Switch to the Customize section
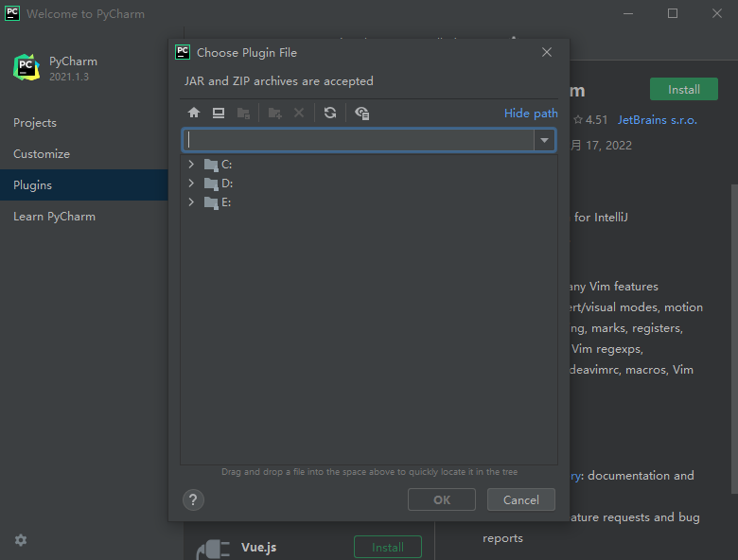This screenshot has width=738, height=560. 42,154
